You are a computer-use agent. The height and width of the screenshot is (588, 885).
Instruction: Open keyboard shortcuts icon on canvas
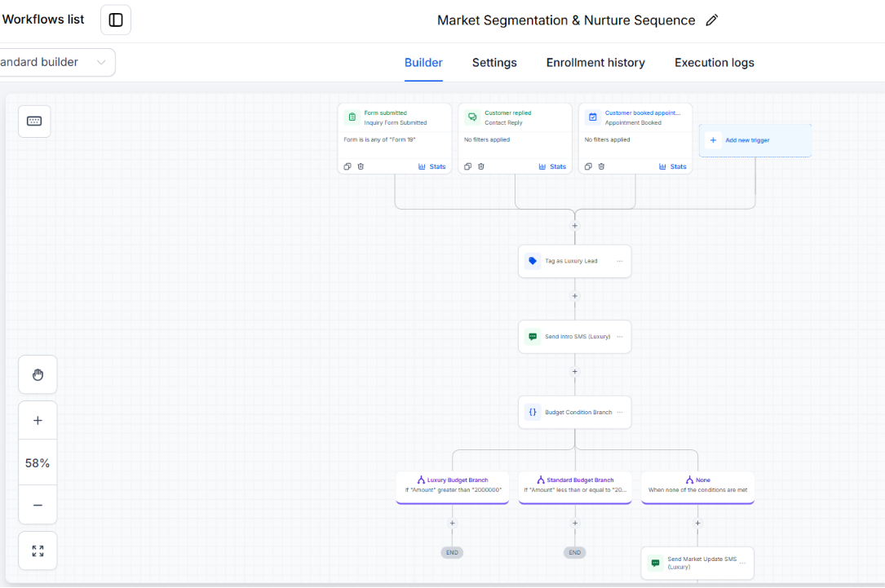pos(34,121)
